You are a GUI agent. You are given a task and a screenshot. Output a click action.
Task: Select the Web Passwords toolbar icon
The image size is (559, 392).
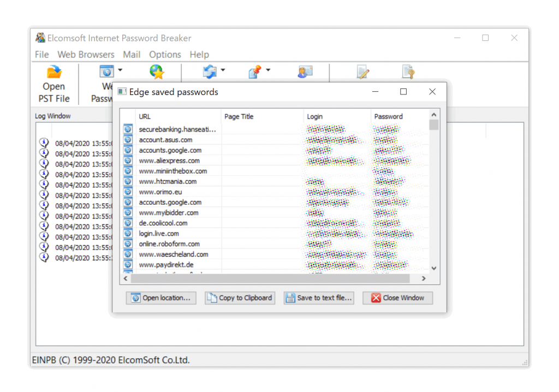coord(107,70)
